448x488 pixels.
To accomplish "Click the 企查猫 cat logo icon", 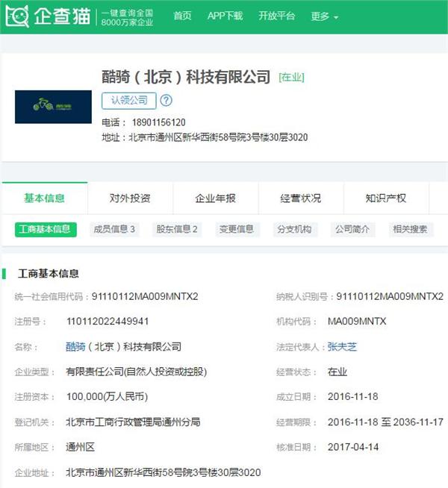I will click(x=17, y=16).
